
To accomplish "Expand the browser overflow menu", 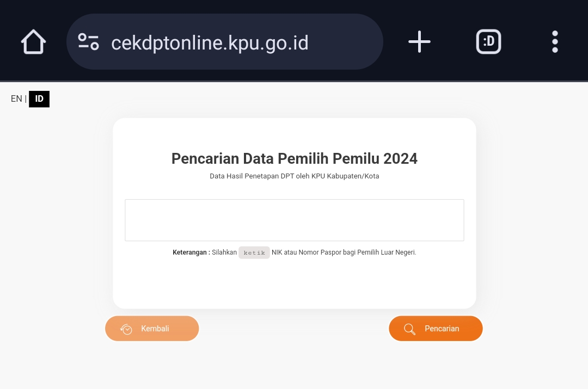I will click(555, 41).
